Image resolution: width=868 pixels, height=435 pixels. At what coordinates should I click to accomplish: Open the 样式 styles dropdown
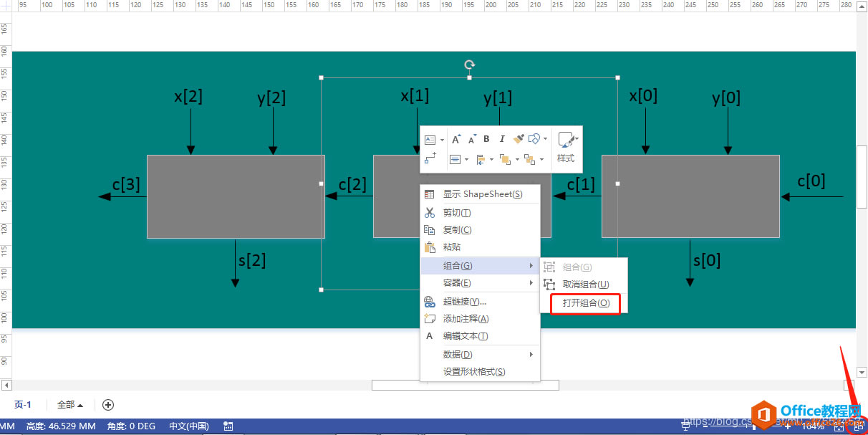point(577,138)
